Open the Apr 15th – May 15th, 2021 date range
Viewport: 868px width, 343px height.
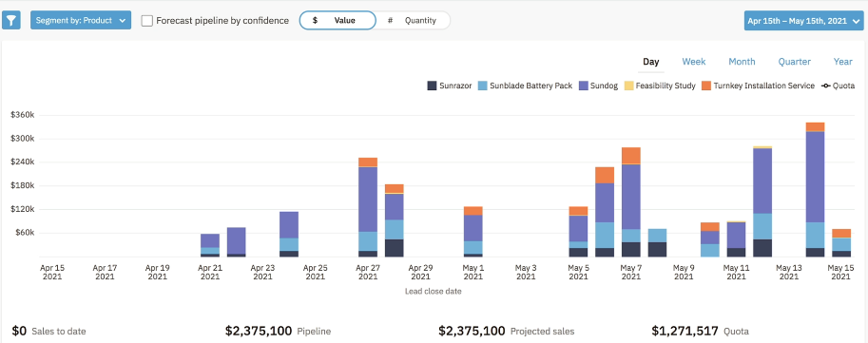point(803,21)
